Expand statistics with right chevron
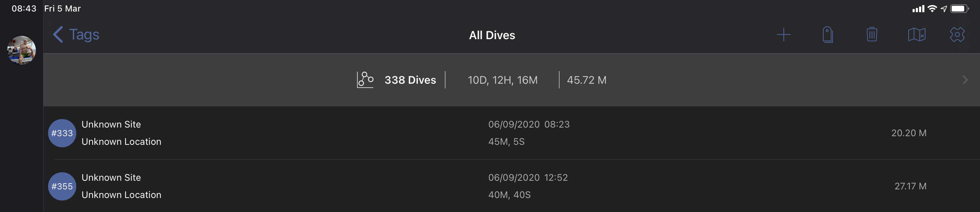Screen dimensions: 980x212 pyautogui.click(x=965, y=80)
